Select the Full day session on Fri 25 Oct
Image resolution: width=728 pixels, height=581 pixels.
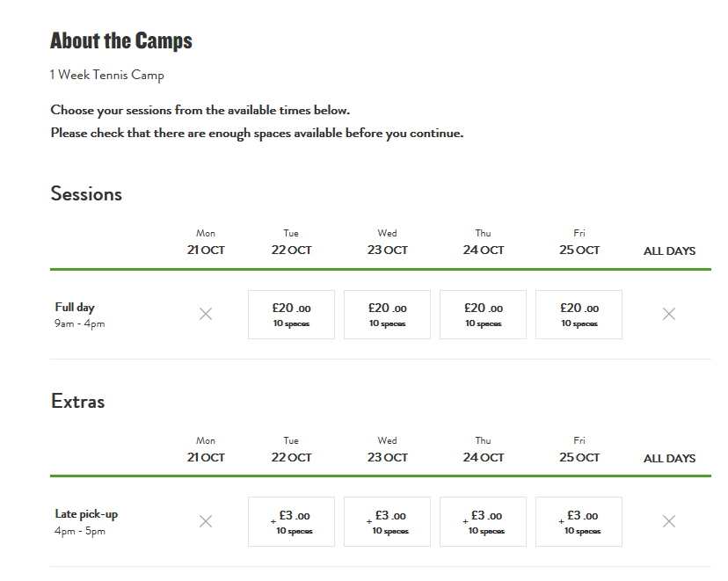(x=579, y=315)
